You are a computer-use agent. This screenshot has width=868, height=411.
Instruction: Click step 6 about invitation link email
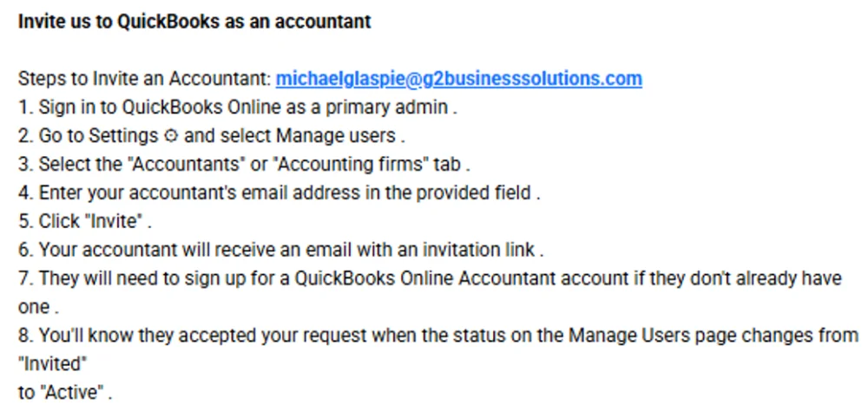coord(280,250)
